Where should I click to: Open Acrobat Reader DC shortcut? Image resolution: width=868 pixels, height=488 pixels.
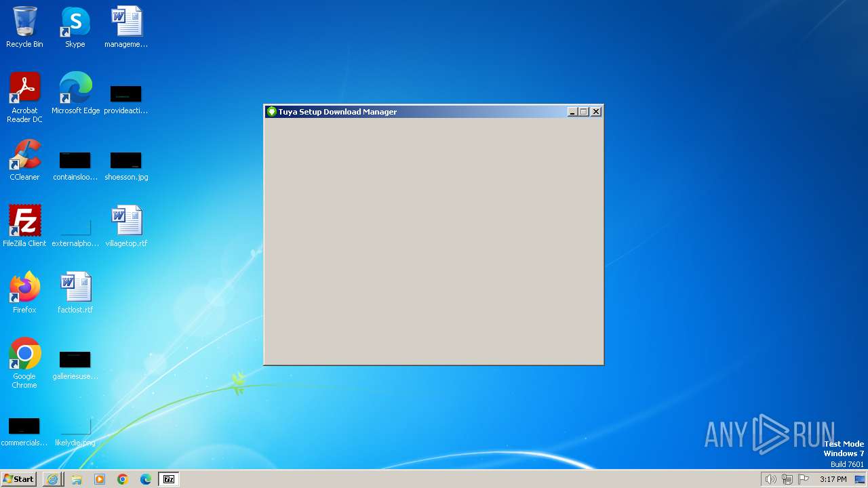[24, 98]
